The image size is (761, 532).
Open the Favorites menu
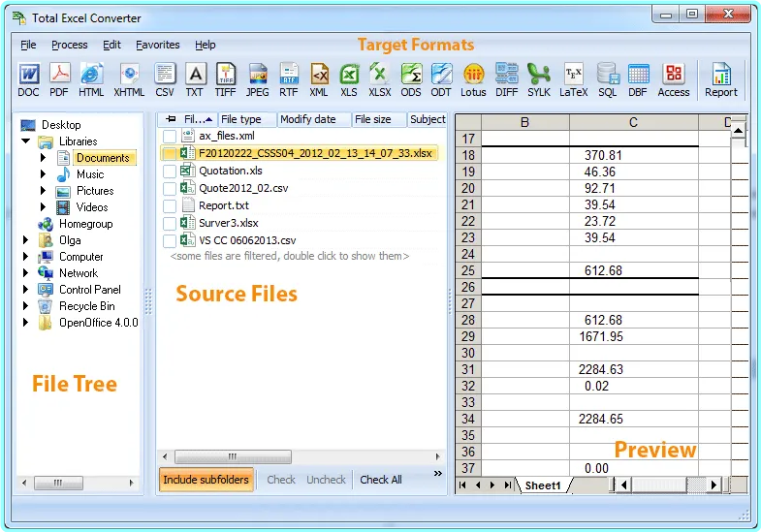click(158, 45)
